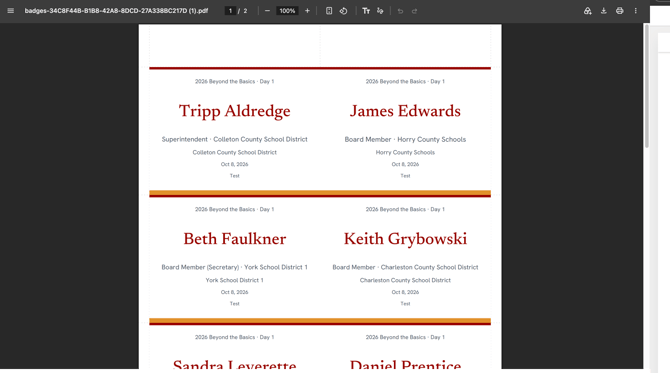This screenshot has height=373, width=670.
Task: Toggle fit to page view
Action: point(329,11)
